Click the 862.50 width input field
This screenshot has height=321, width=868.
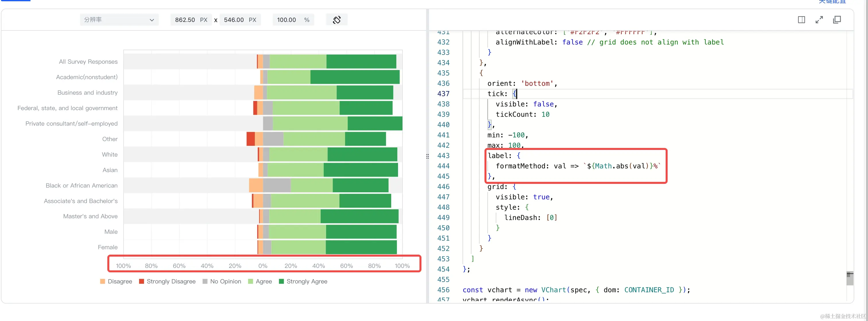[185, 20]
